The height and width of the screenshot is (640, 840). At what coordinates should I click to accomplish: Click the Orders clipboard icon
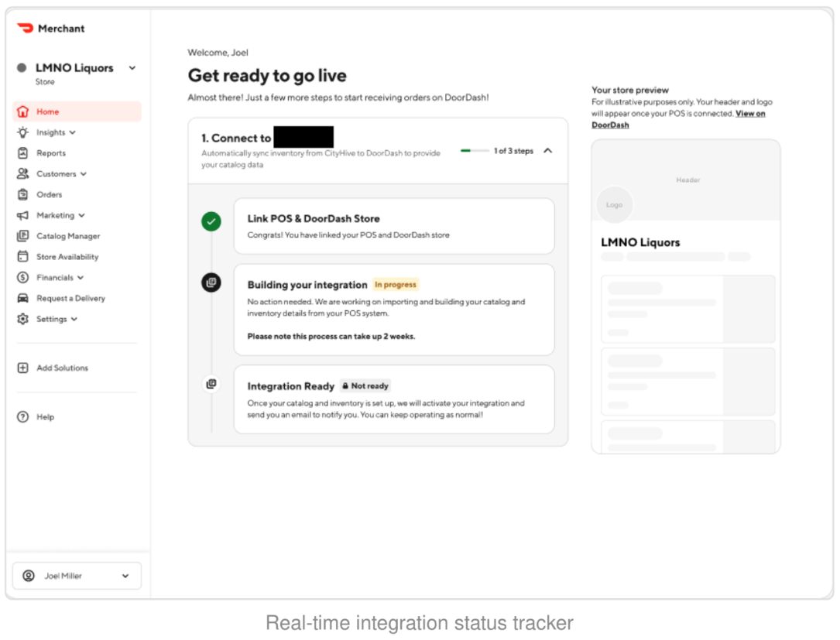pos(22,194)
